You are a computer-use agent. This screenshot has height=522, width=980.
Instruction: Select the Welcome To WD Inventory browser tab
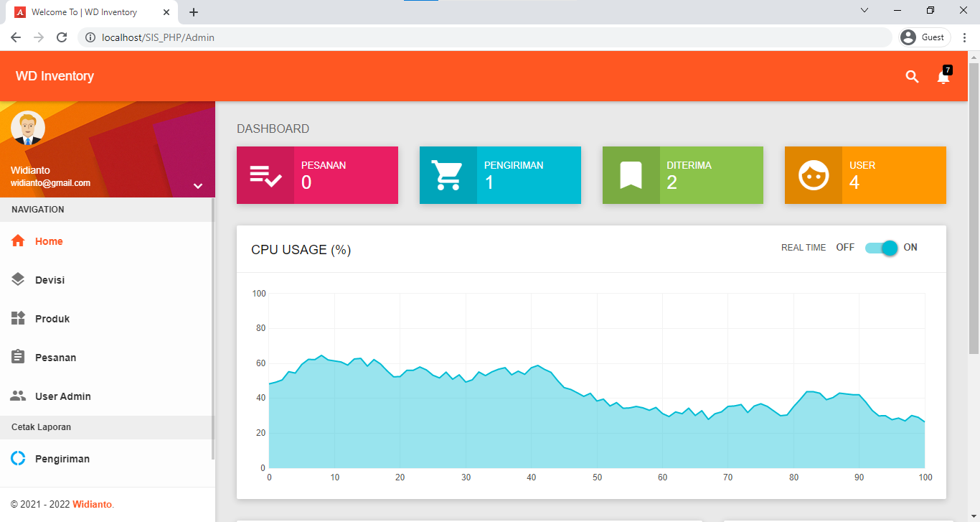point(92,12)
